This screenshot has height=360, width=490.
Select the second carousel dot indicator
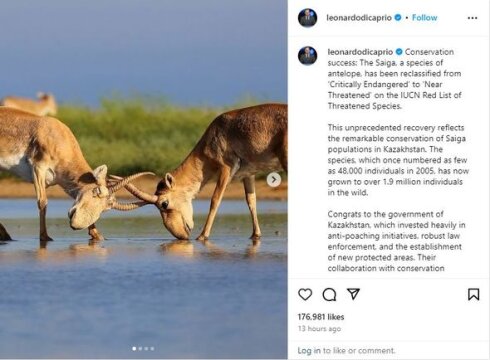pyautogui.click(x=140, y=349)
